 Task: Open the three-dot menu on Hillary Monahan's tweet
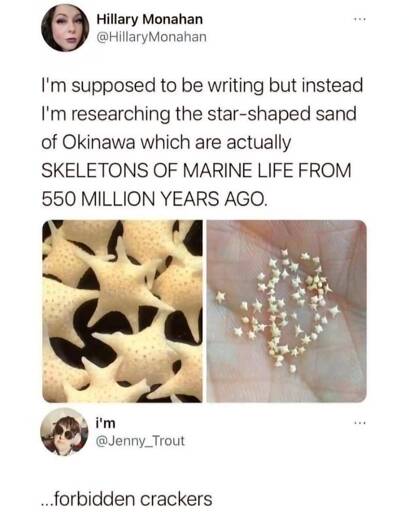(360, 20)
